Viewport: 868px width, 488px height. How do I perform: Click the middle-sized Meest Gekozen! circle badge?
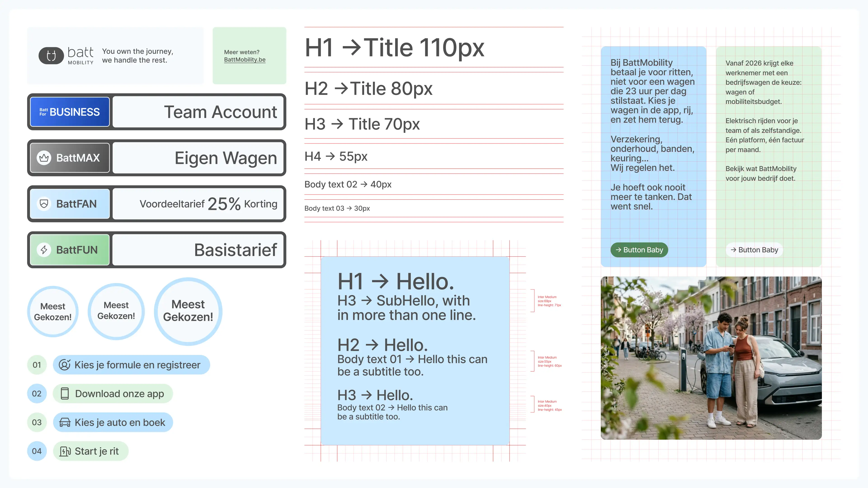[116, 311]
